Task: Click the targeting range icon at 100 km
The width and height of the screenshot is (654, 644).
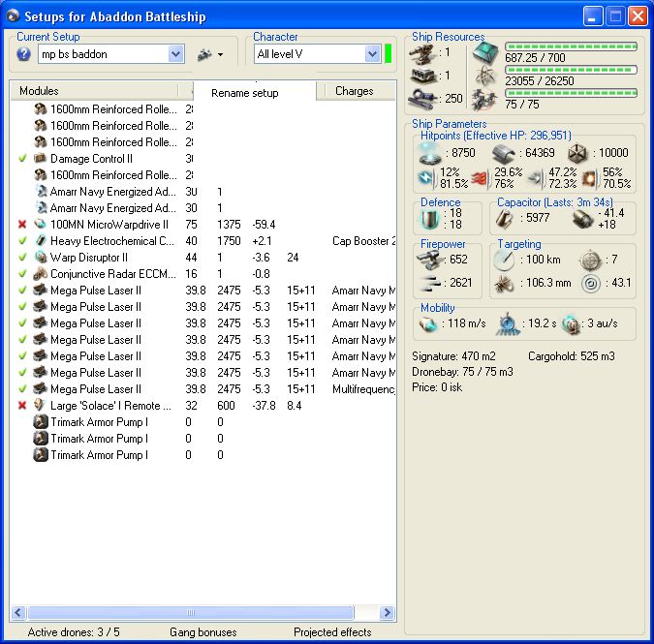Action: 504,260
